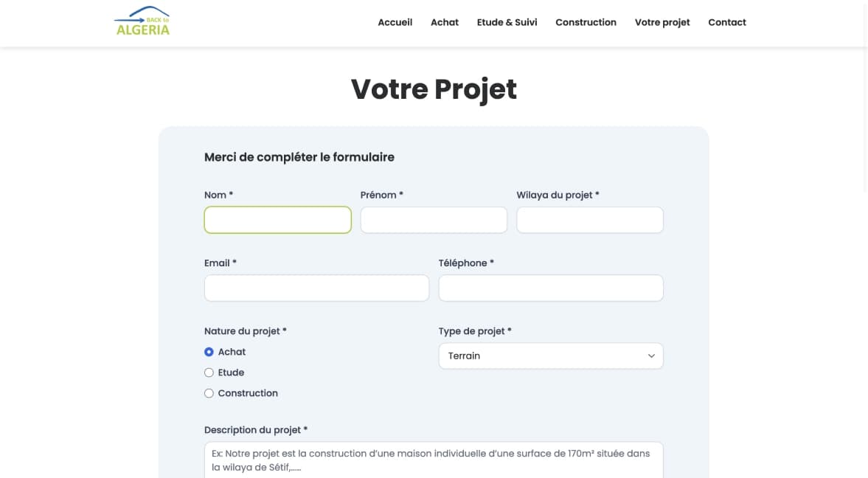
Task: Click the Votre Projet page heading
Action: click(434, 89)
